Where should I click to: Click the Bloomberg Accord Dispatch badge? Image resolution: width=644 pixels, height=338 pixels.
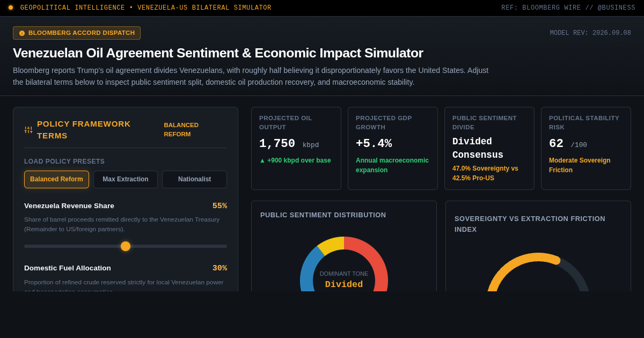[x=77, y=33]
